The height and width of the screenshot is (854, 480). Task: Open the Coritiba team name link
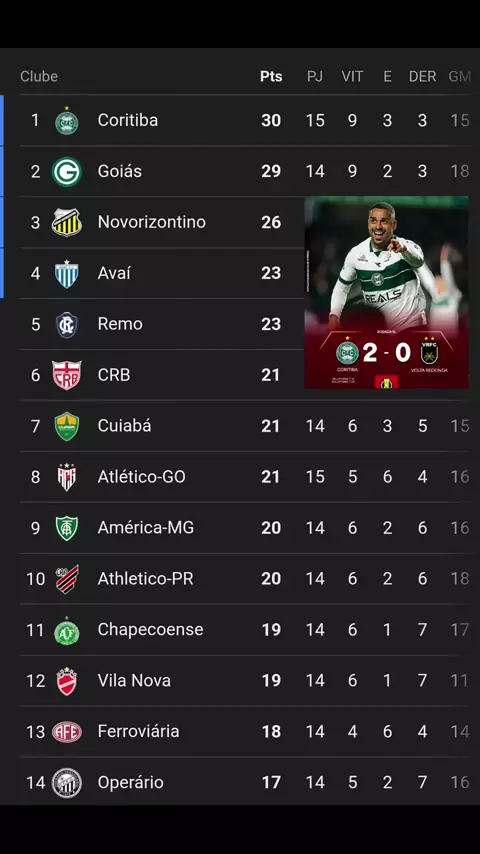127,120
